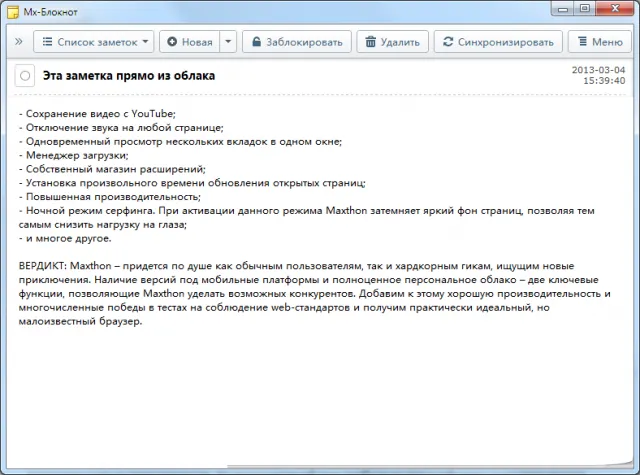
Task: Open dropdown arrow next to Новая
Action: coord(228,42)
